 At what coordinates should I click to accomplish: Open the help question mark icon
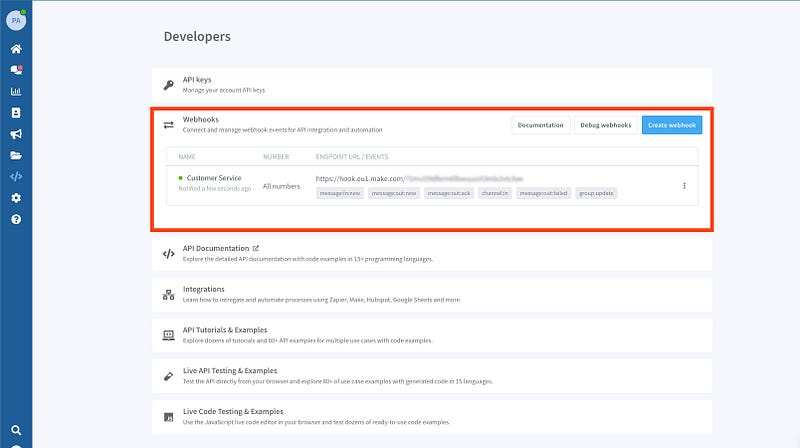point(16,219)
